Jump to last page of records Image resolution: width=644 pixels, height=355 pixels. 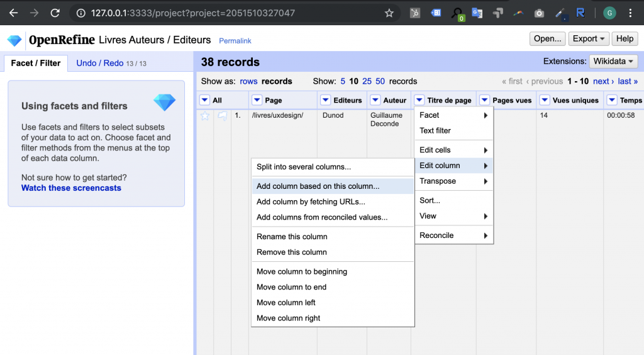click(x=628, y=81)
